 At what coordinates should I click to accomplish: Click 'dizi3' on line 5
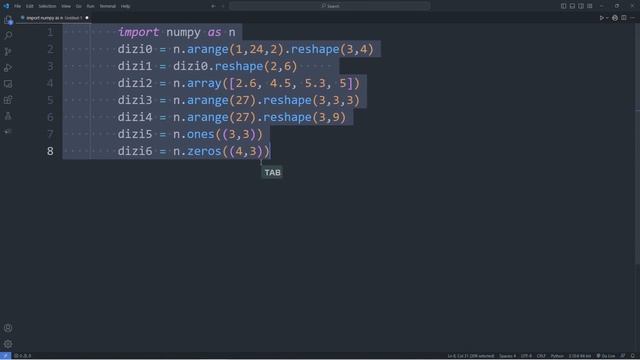point(135,100)
